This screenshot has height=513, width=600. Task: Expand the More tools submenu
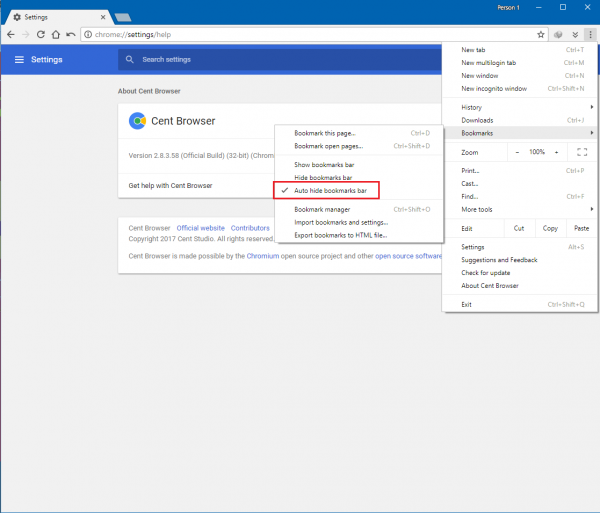[x=520, y=209]
